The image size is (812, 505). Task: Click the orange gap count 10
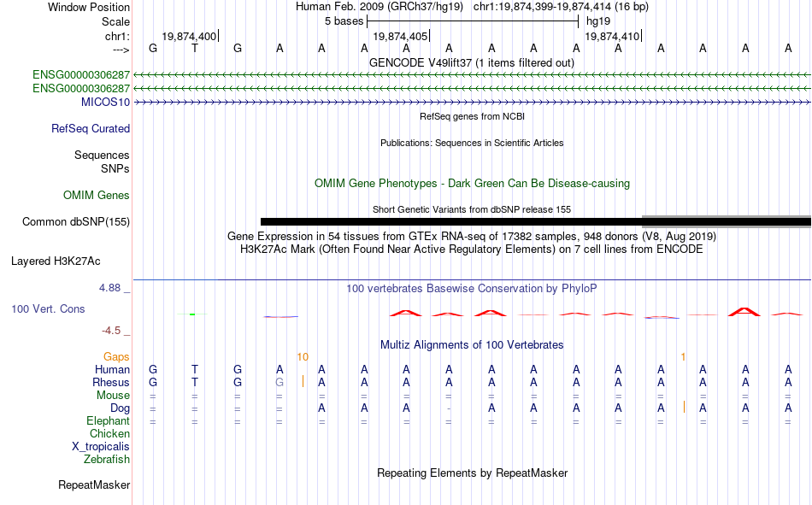[x=303, y=357]
